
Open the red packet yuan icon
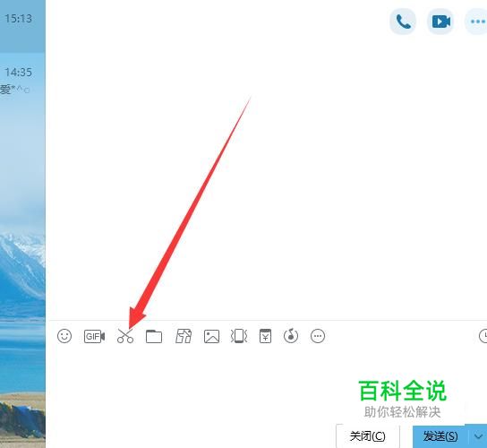point(265,336)
